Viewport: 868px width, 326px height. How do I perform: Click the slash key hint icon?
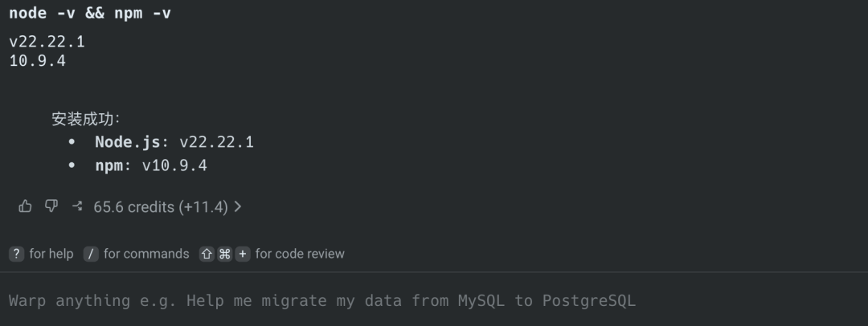point(91,254)
